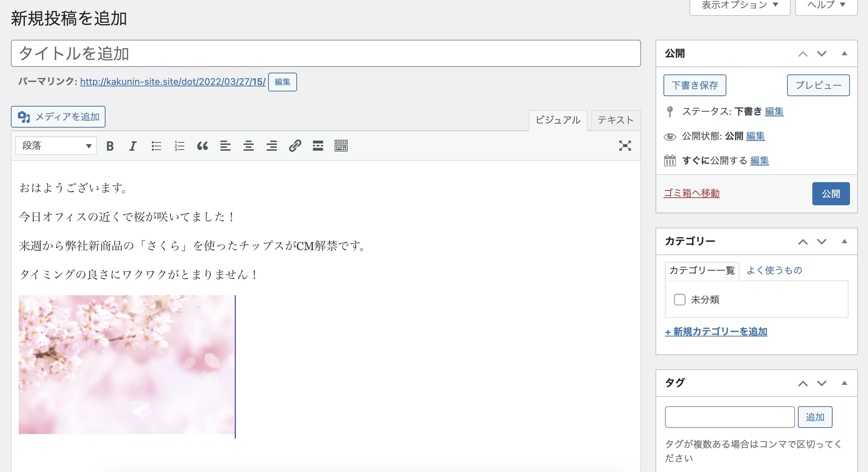Align text center
The height and width of the screenshot is (472, 868).
[x=249, y=146]
